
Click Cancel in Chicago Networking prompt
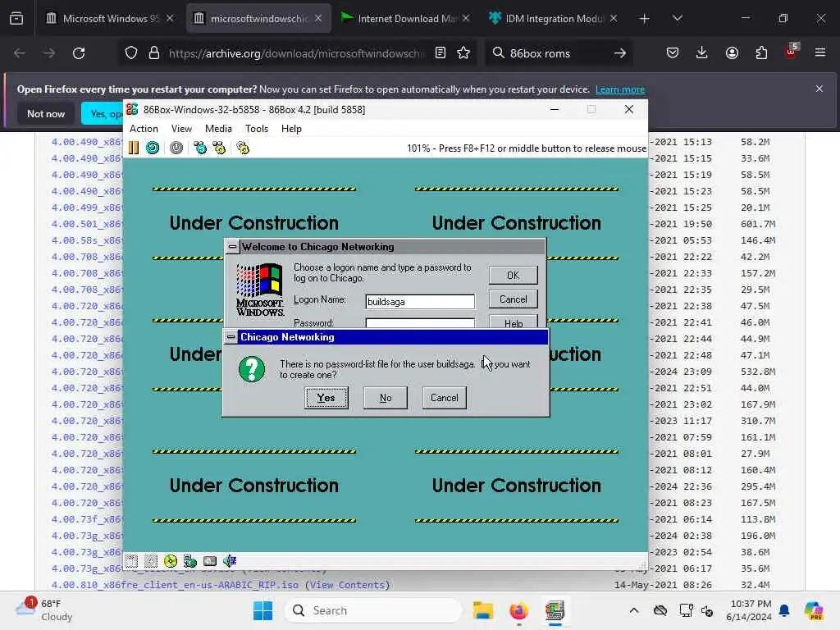pos(444,398)
